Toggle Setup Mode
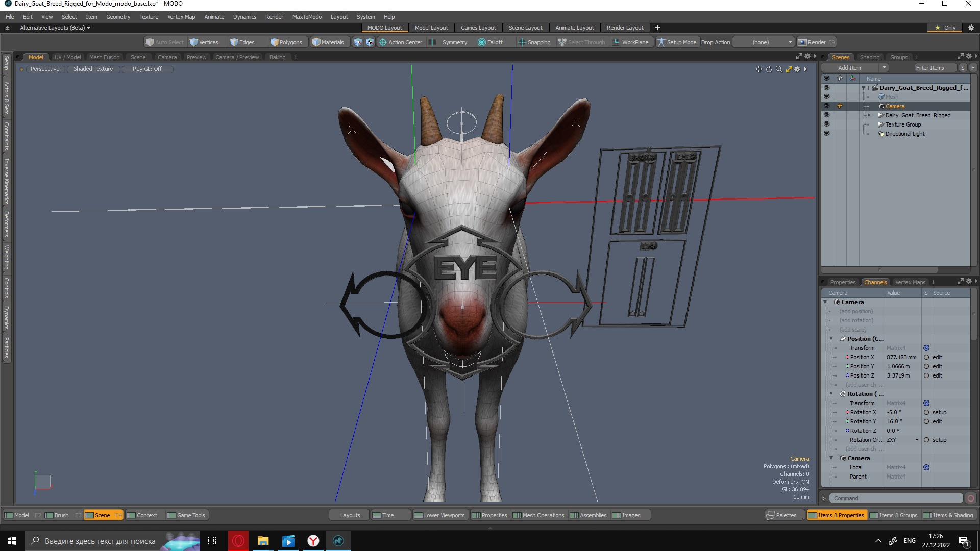Viewport: 980px width, 551px height. pyautogui.click(x=676, y=42)
